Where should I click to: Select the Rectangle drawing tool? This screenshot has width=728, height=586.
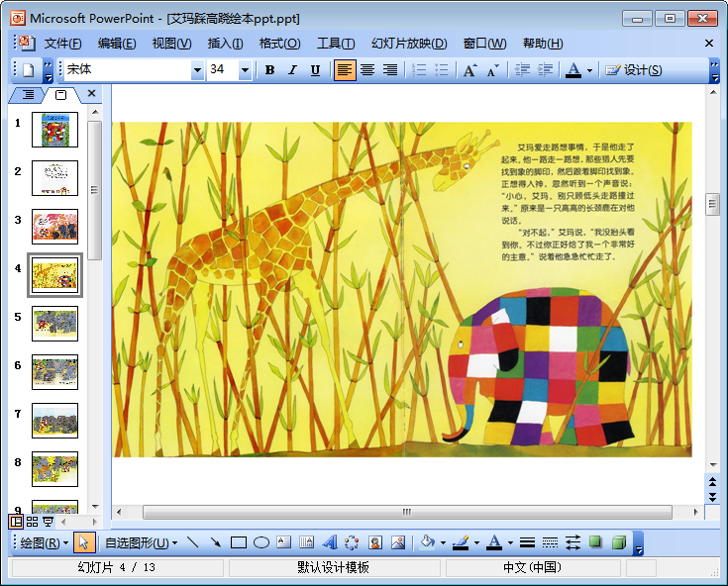239,542
